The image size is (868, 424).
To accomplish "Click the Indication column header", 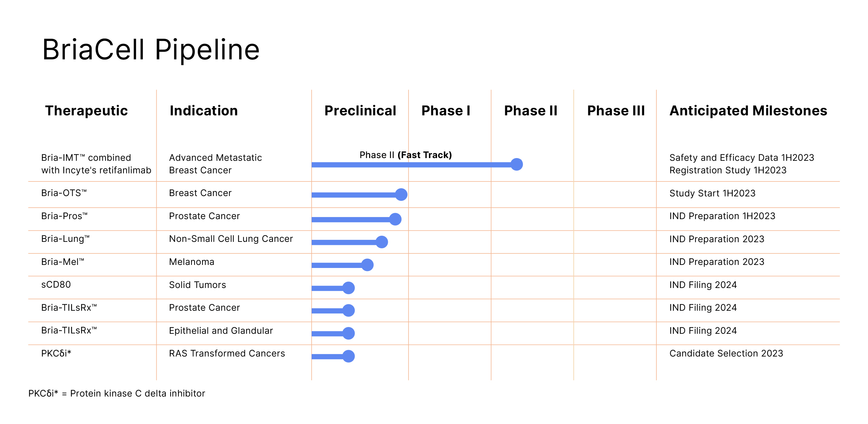I will click(204, 111).
